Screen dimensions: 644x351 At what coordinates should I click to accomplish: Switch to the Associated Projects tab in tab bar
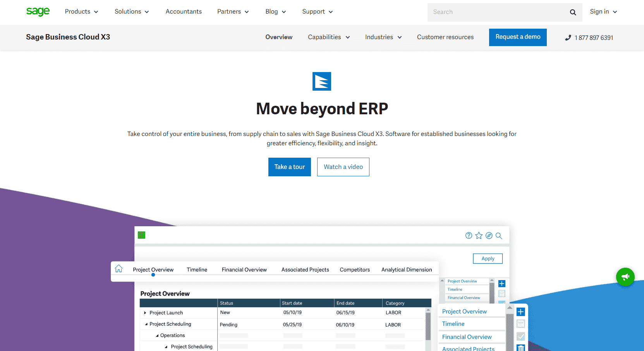(305, 270)
